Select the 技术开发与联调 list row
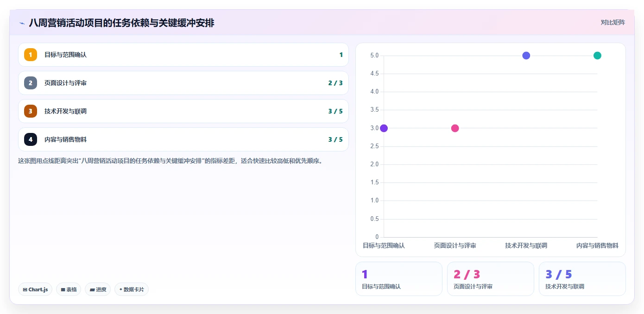Viewport: 644px width, 314px height. [x=183, y=111]
